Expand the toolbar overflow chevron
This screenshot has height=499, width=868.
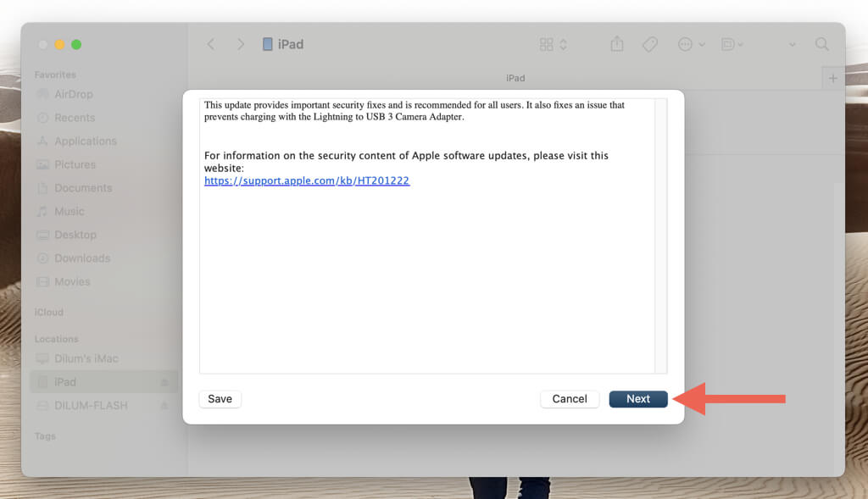click(x=793, y=45)
